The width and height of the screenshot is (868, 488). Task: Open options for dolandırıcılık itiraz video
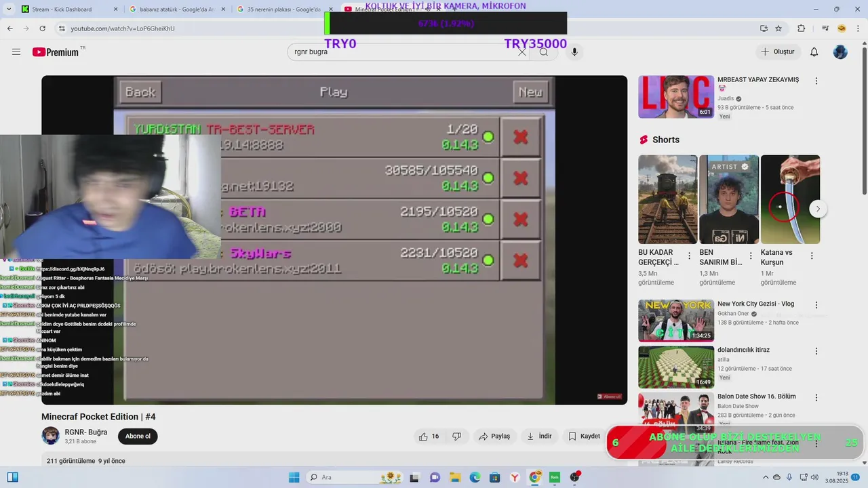(x=816, y=351)
